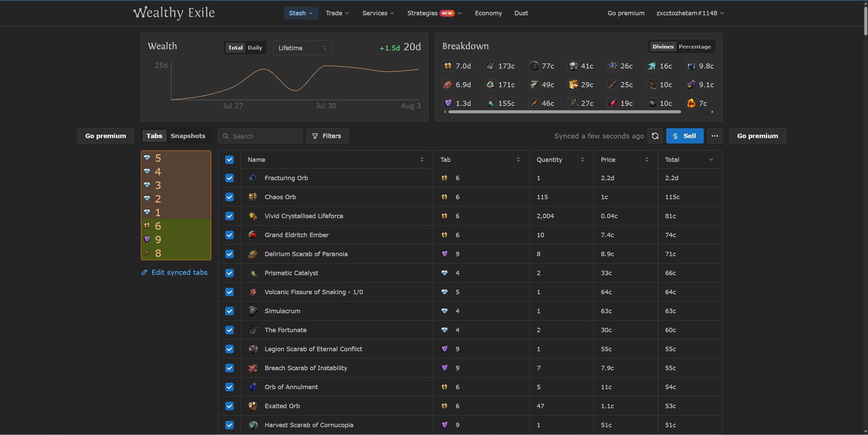The height and width of the screenshot is (435, 868).
Task: Click the Fracturing Orb item icon
Action: (253, 178)
